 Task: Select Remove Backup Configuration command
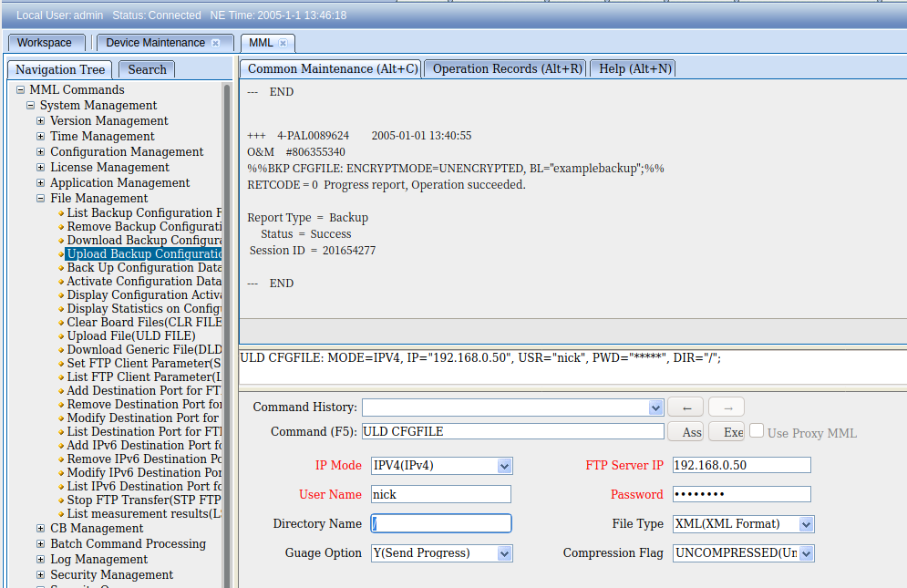(x=144, y=227)
